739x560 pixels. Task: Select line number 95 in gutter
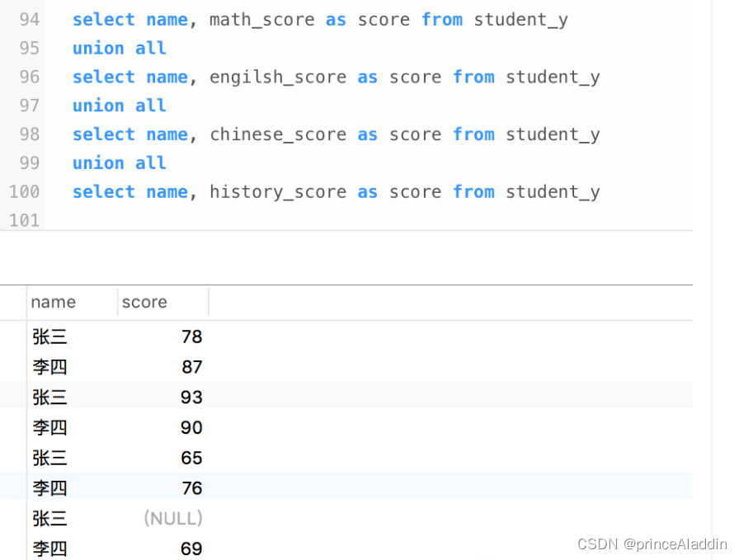coord(29,49)
